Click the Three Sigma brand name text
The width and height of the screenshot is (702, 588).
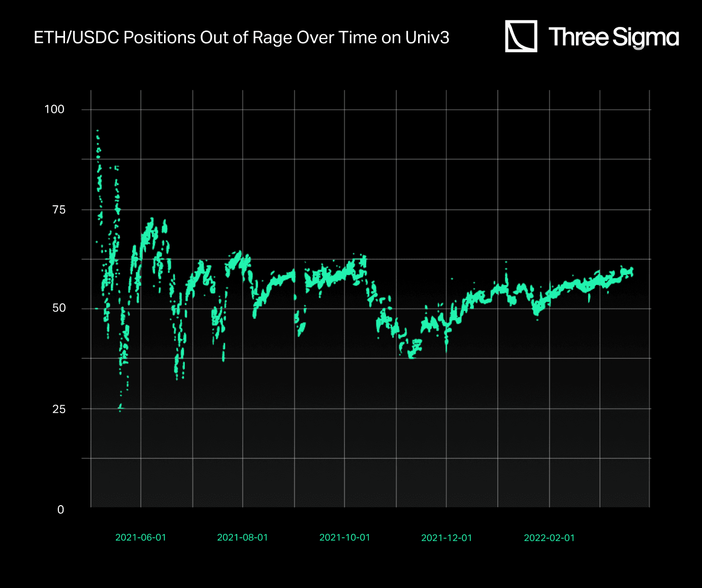click(x=614, y=38)
